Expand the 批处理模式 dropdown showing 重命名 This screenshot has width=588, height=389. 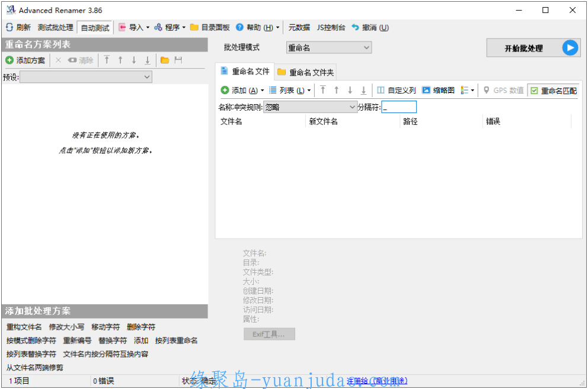pyautogui.click(x=328, y=47)
